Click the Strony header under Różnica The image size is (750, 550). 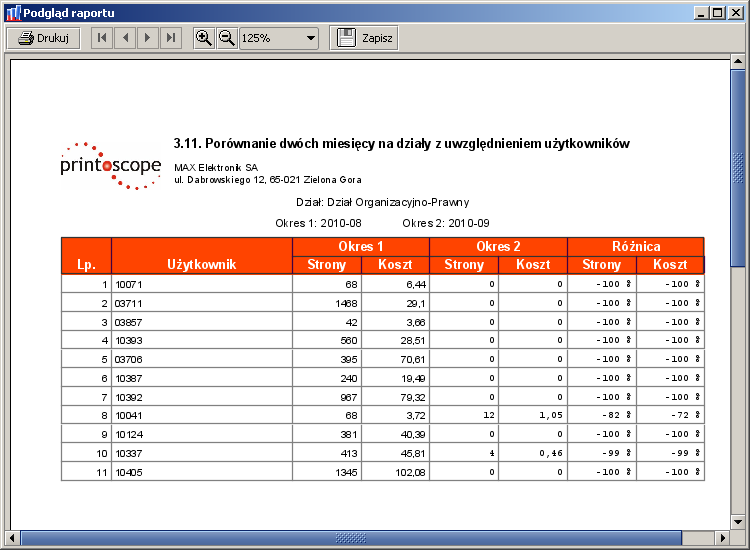(602, 264)
